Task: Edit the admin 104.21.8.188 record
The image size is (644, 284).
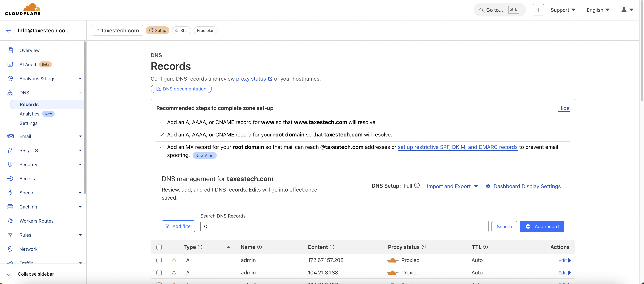Action: click(x=565, y=273)
